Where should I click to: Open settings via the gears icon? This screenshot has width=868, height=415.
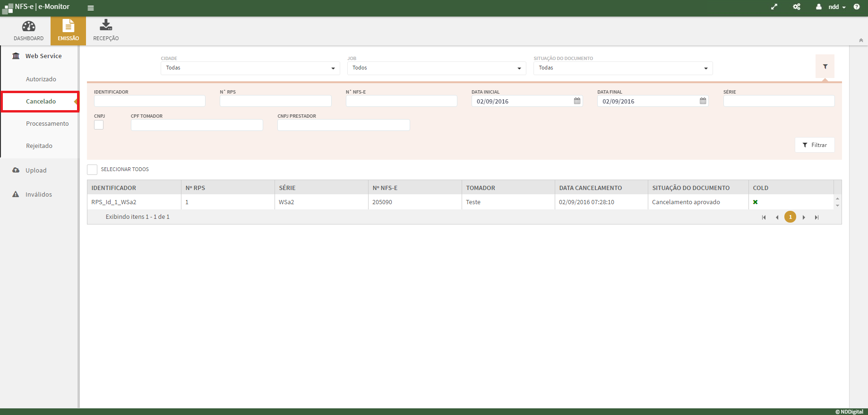pos(797,7)
